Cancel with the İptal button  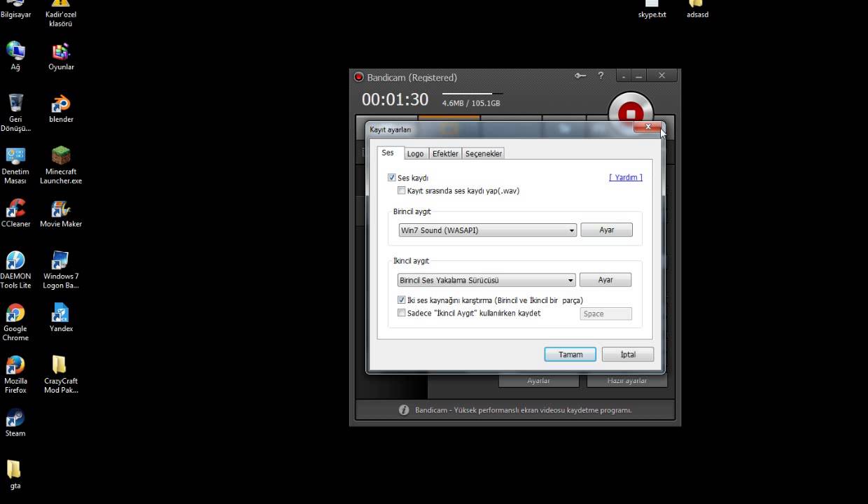pyautogui.click(x=628, y=354)
